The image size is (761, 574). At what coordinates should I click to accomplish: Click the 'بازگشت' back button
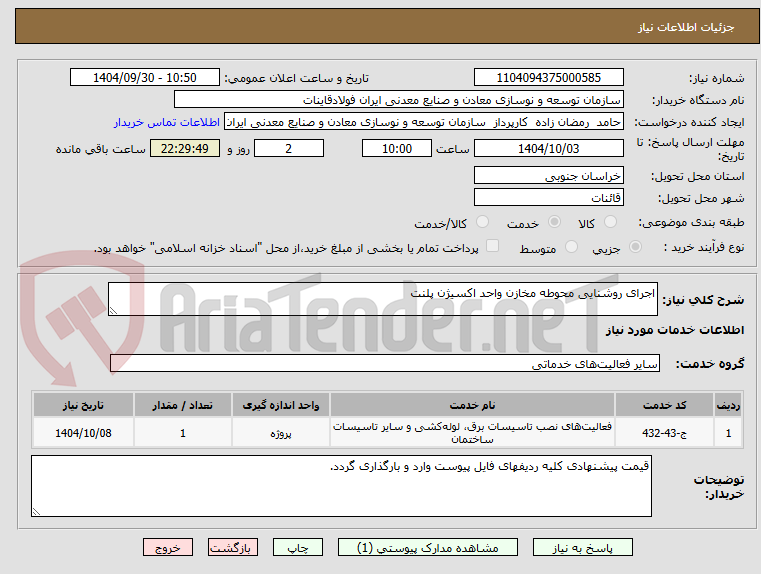pos(232,547)
